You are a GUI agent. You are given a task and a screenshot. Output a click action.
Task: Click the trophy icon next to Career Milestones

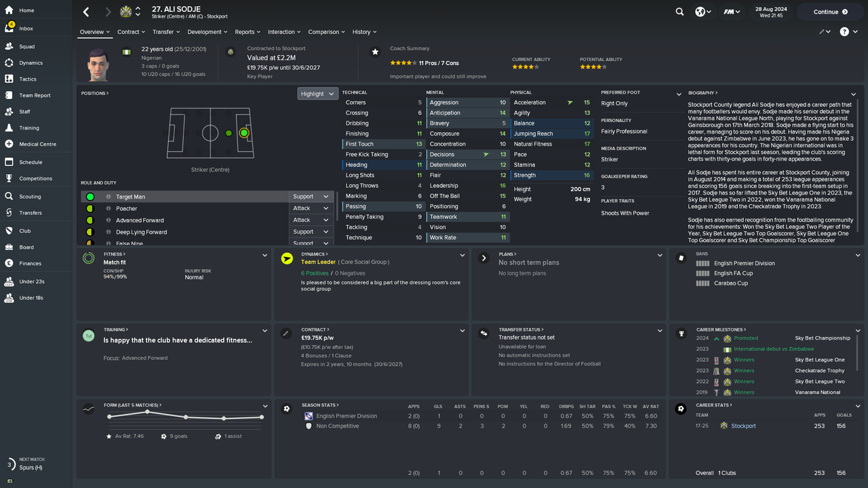click(x=681, y=333)
